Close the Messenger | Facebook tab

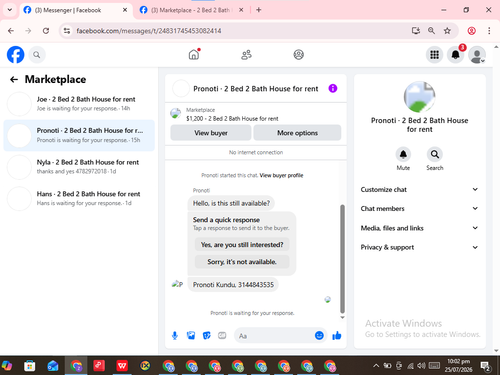pyautogui.click(x=125, y=10)
